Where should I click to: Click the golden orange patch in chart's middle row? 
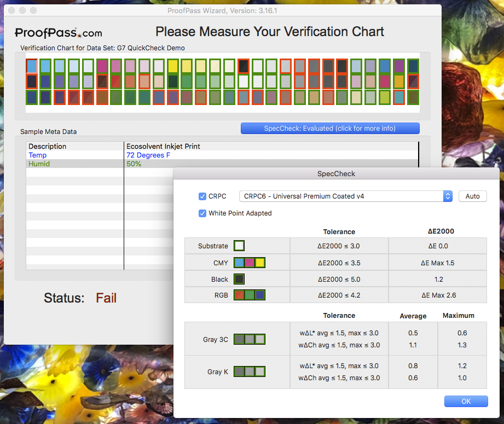399,82
